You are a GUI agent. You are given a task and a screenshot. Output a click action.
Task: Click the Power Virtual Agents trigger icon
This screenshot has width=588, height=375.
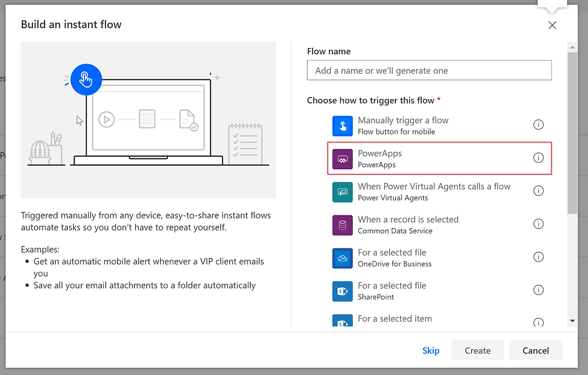click(343, 192)
